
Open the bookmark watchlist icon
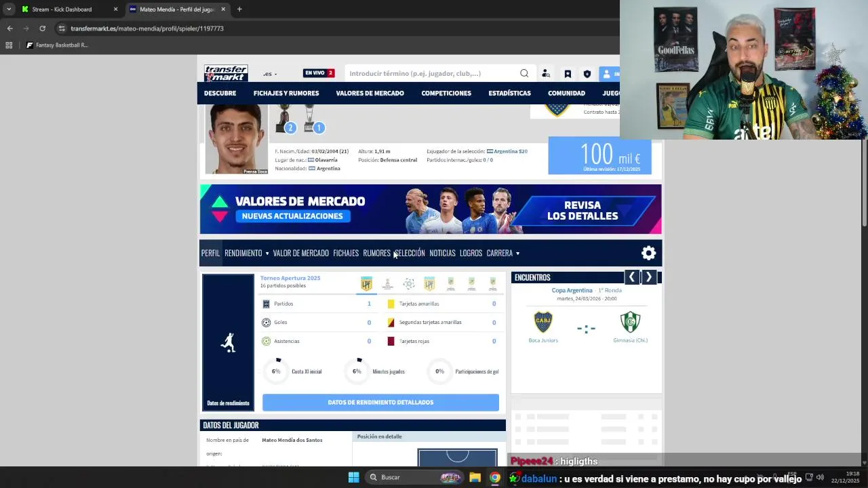(x=568, y=74)
